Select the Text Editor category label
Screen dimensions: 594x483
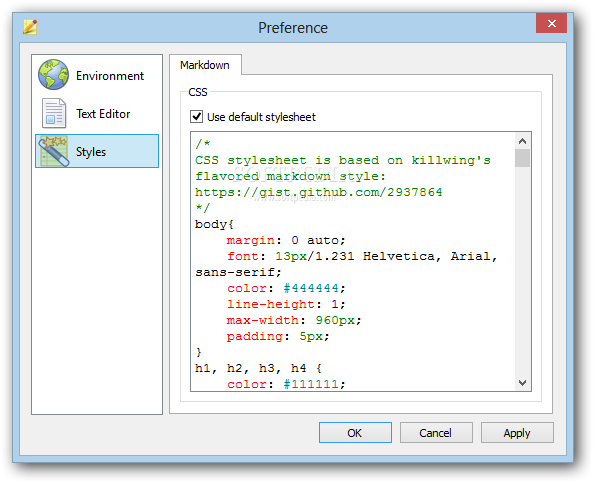pyautogui.click(x=103, y=114)
